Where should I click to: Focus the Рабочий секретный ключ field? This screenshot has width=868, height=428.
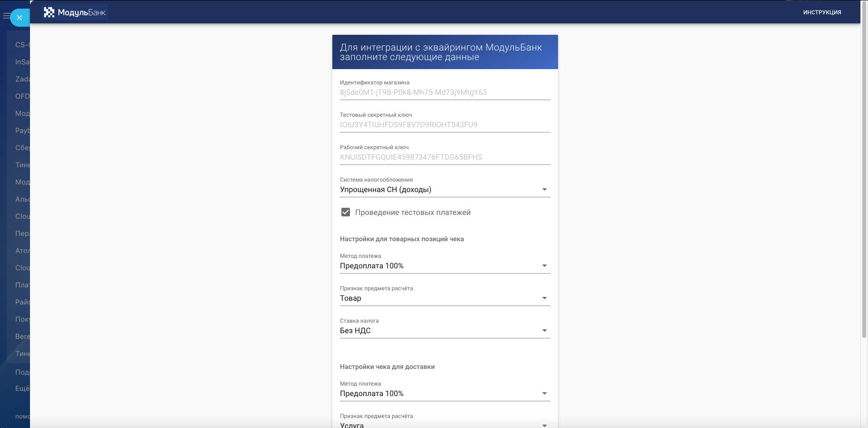[445, 157]
